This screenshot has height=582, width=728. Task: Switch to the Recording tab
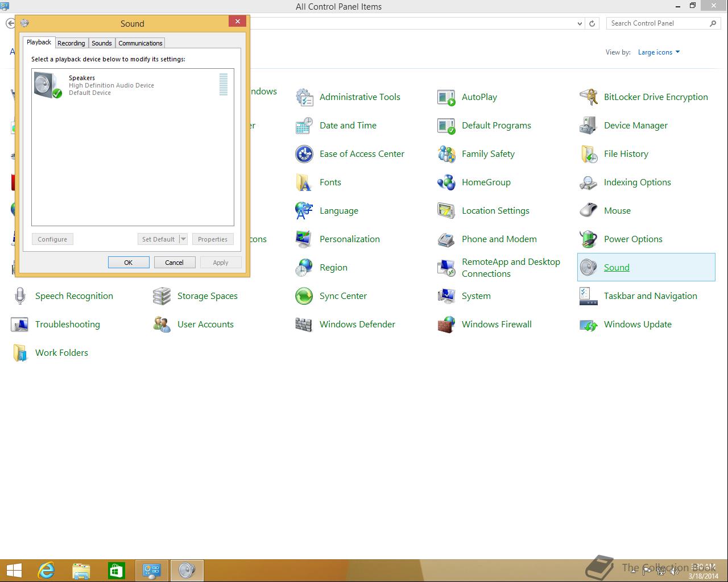(71, 43)
